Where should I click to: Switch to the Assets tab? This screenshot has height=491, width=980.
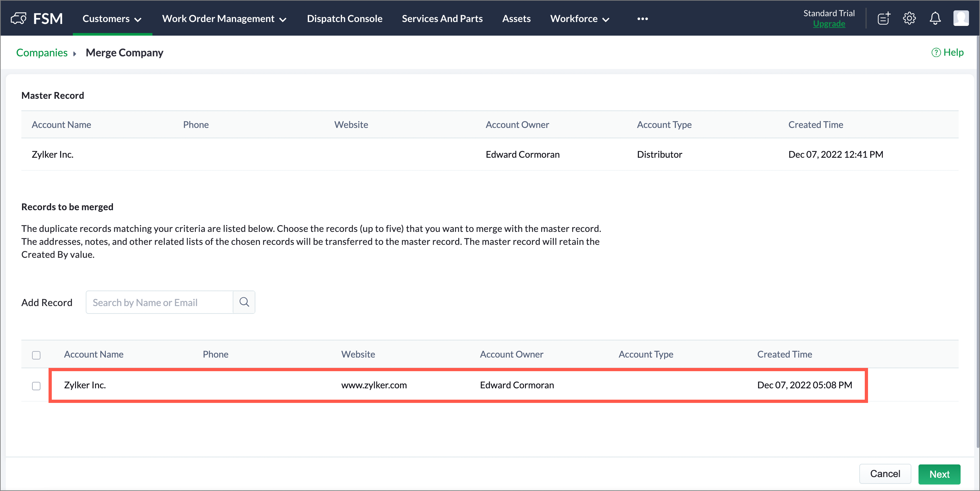pyautogui.click(x=516, y=19)
